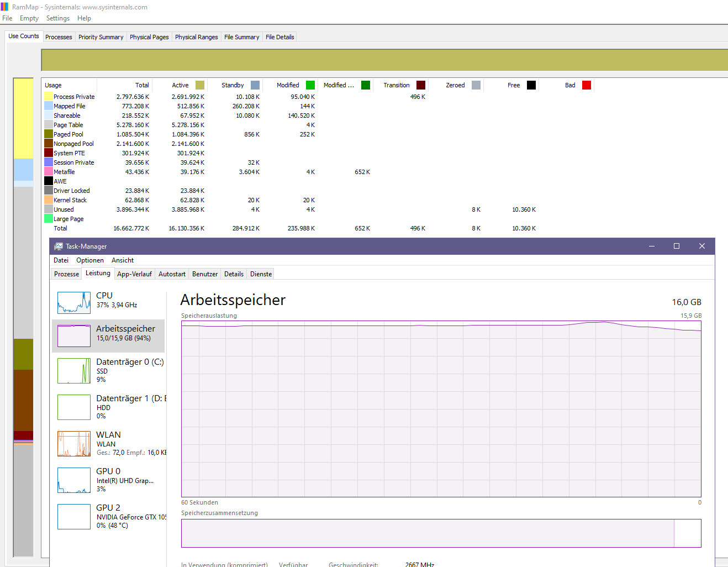This screenshot has width=728, height=567.
Task: Click the RamMap title bar icon
Action: point(5,7)
